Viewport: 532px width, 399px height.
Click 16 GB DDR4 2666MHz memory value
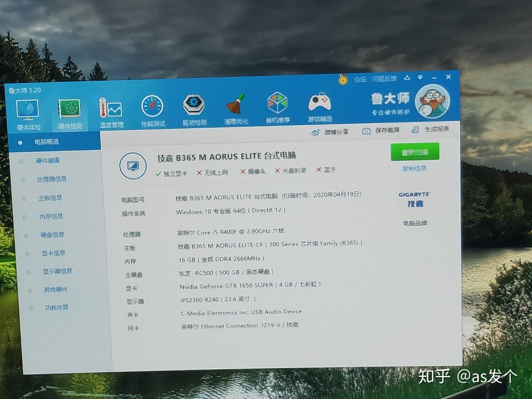(221, 259)
